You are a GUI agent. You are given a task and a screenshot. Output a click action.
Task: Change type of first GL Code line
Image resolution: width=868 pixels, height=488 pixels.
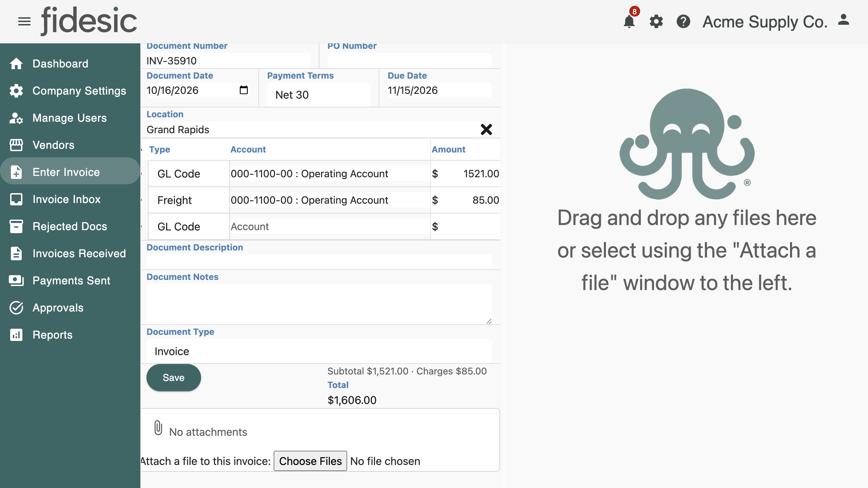189,174
